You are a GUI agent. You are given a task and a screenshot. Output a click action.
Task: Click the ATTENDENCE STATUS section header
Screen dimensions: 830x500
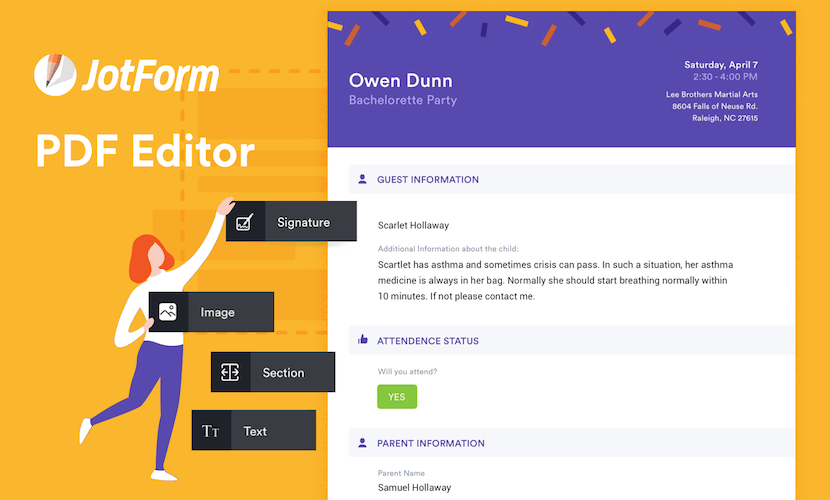click(x=572, y=340)
